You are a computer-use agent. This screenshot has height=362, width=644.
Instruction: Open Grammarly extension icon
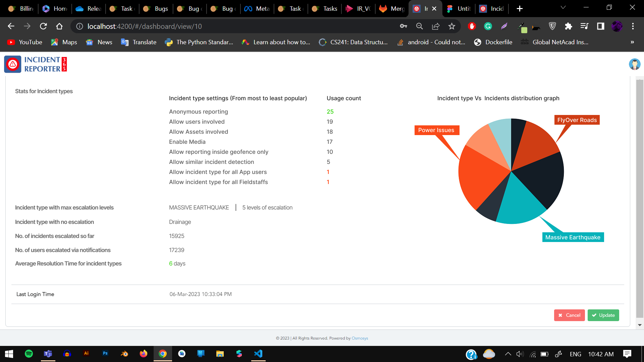(x=488, y=26)
